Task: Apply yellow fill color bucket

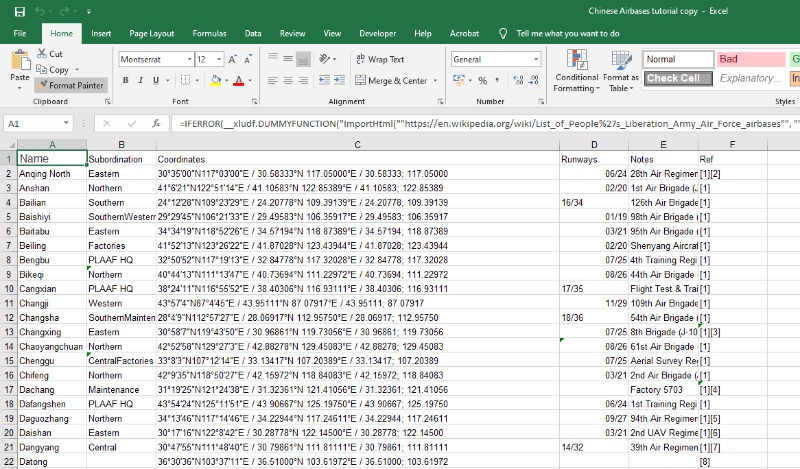Action: (x=215, y=80)
